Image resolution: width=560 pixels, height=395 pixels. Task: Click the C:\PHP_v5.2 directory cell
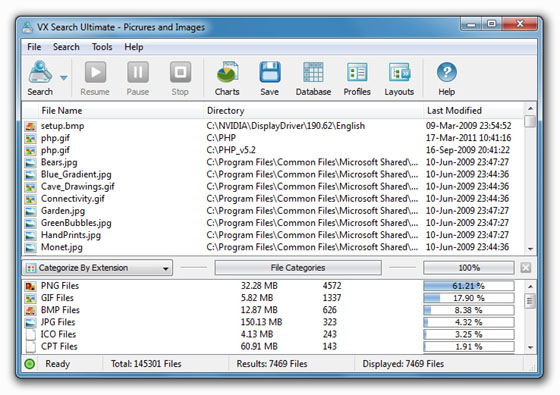(x=231, y=150)
